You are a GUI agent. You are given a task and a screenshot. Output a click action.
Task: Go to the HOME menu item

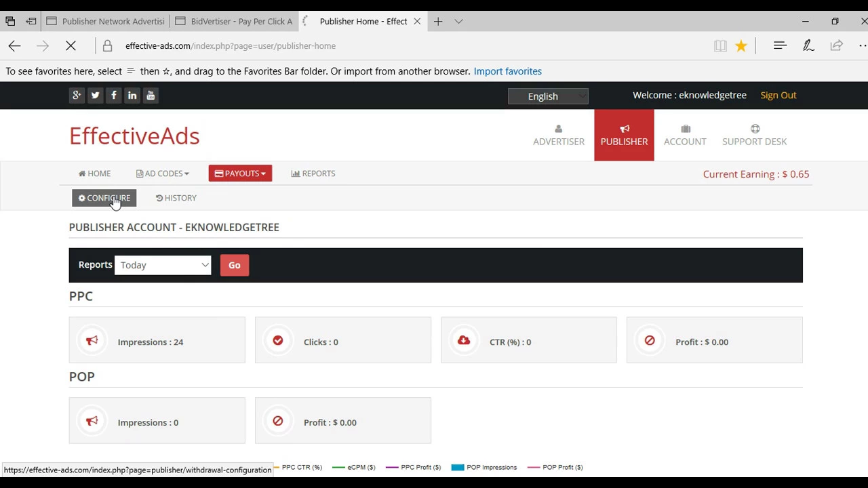[x=94, y=174]
